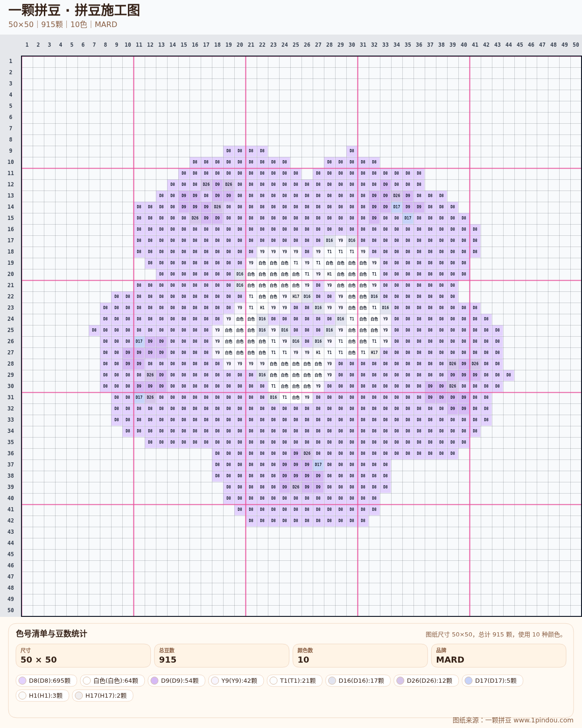The width and height of the screenshot is (582, 728).
Task: Click row header 42 at the left
Action: point(10,521)
